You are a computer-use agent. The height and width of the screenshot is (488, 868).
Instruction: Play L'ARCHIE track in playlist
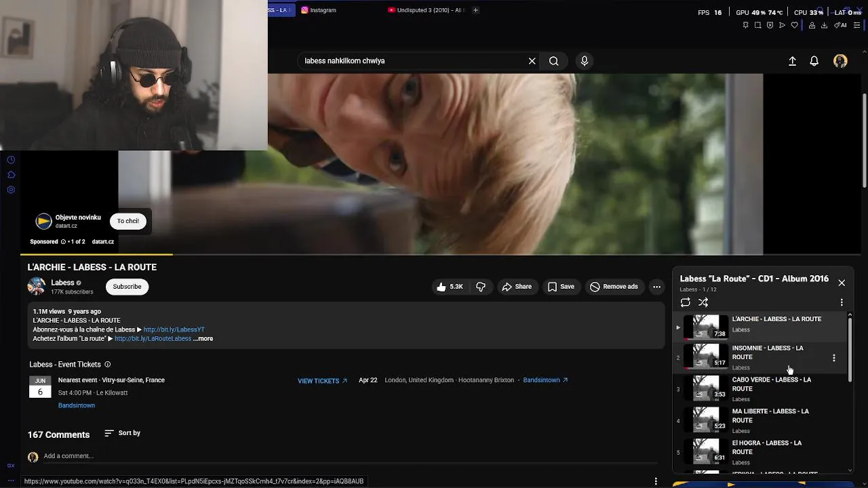click(760, 326)
